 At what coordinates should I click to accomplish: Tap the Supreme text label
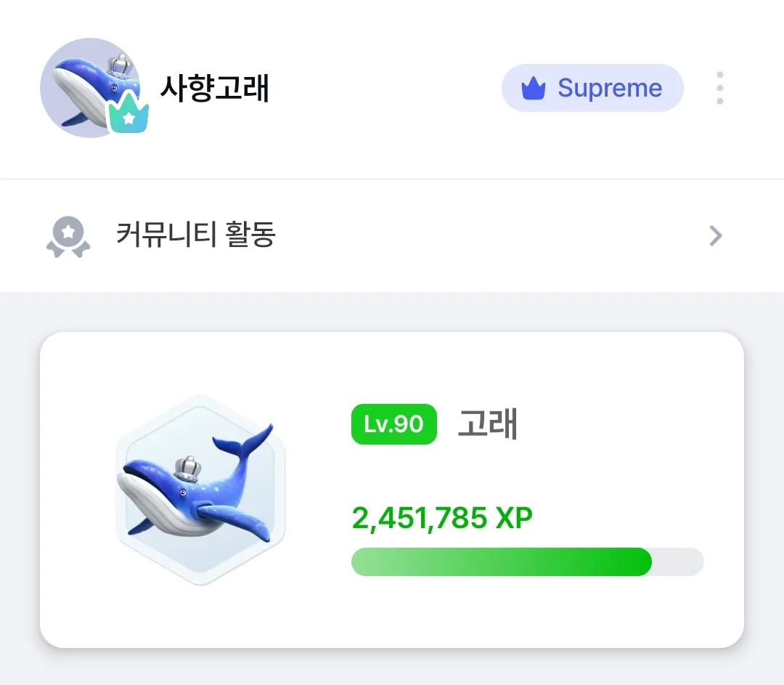point(610,89)
